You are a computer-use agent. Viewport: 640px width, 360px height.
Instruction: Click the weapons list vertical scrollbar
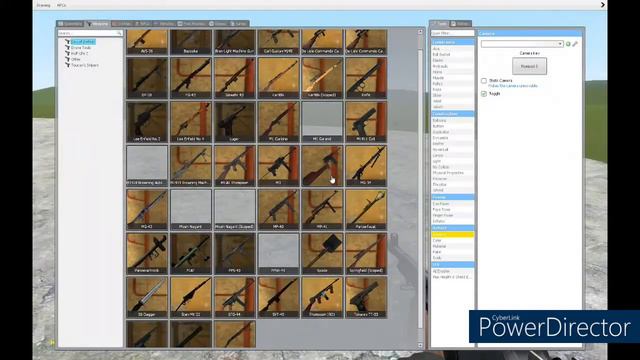point(420,189)
